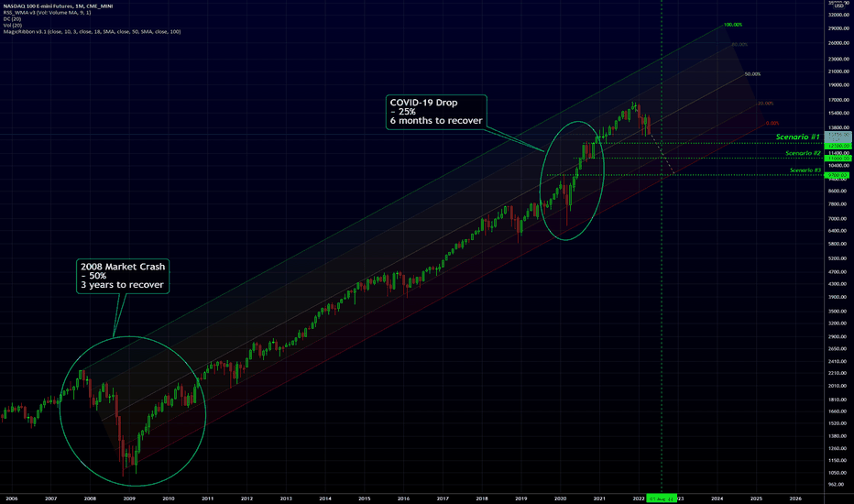
Task: Click the red 0.00% channel level label
Action: [772, 123]
